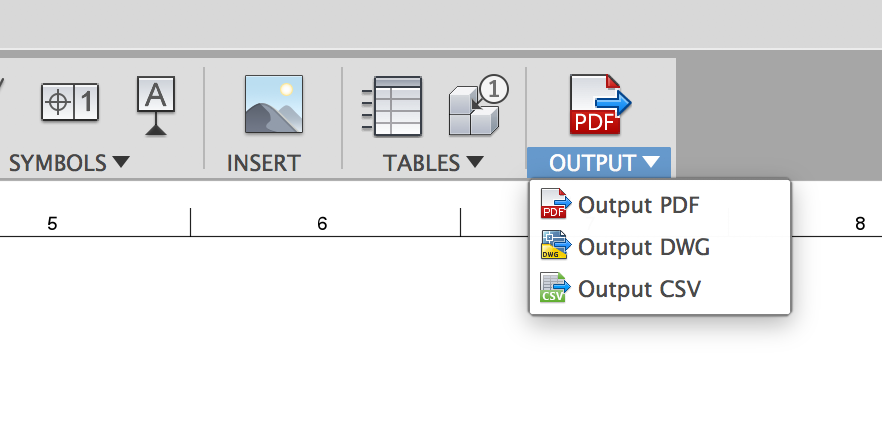Click ruler mark 8

pyautogui.click(x=860, y=224)
